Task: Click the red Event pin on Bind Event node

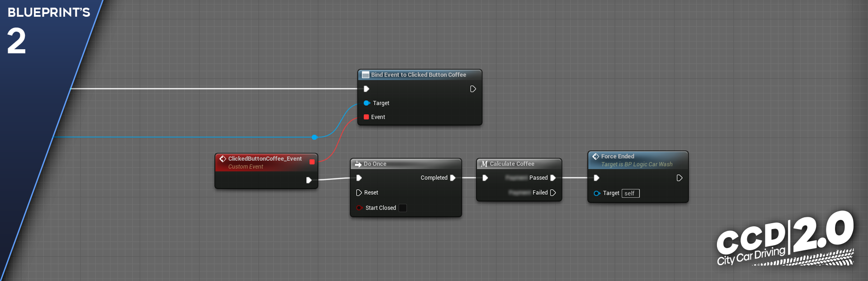Action: (366, 117)
